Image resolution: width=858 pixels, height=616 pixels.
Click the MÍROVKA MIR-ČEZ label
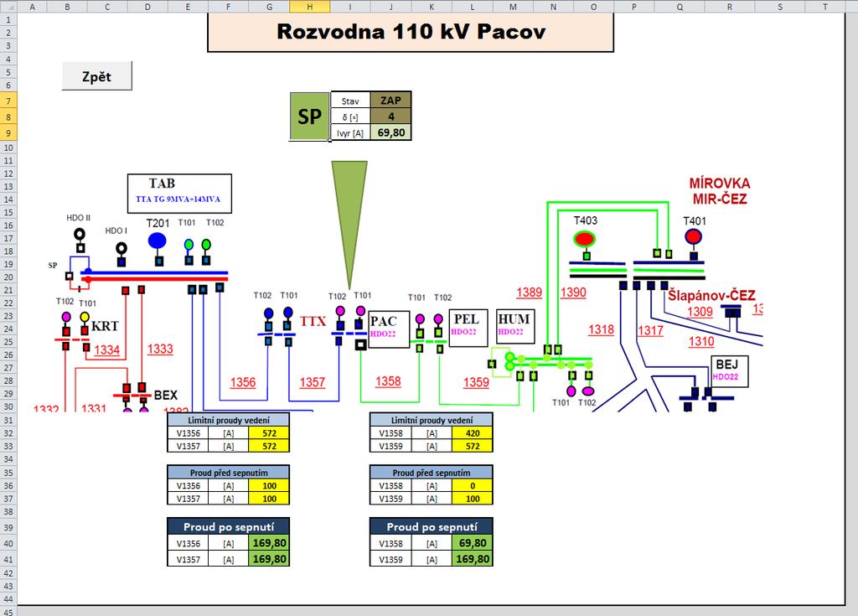click(720, 191)
